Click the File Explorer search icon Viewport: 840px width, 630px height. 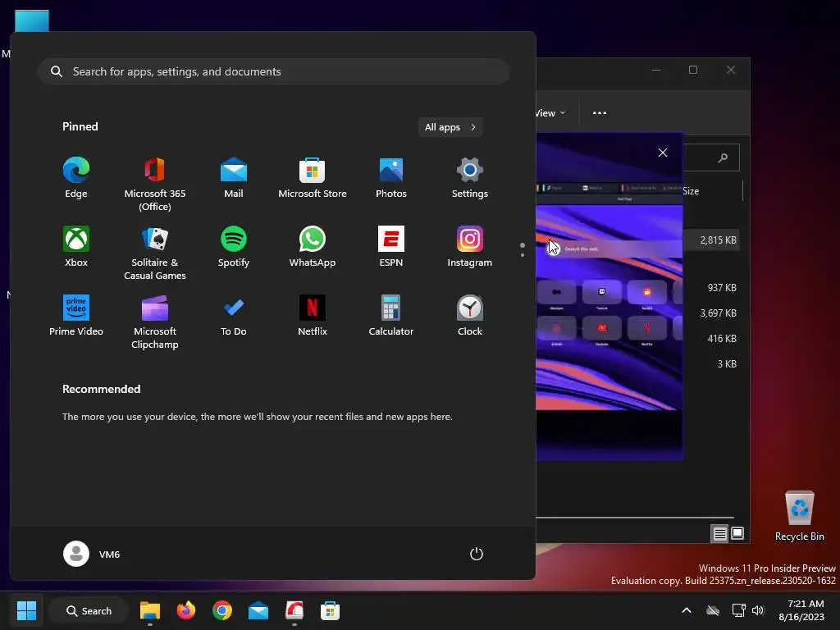click(x=724, y=157)
